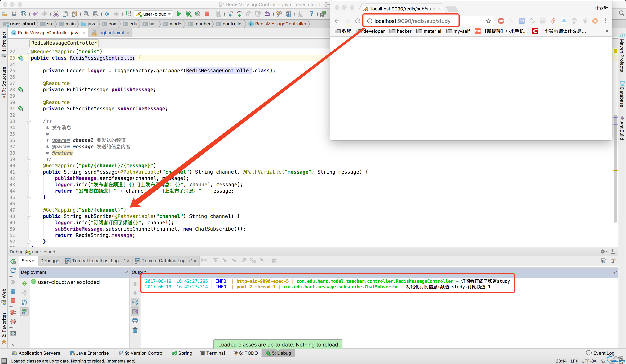Image resolution: width=626 pixels, height=364 pixels.
Task: Click the ABP extension icon in browser
Action: (x=501, y=21)
